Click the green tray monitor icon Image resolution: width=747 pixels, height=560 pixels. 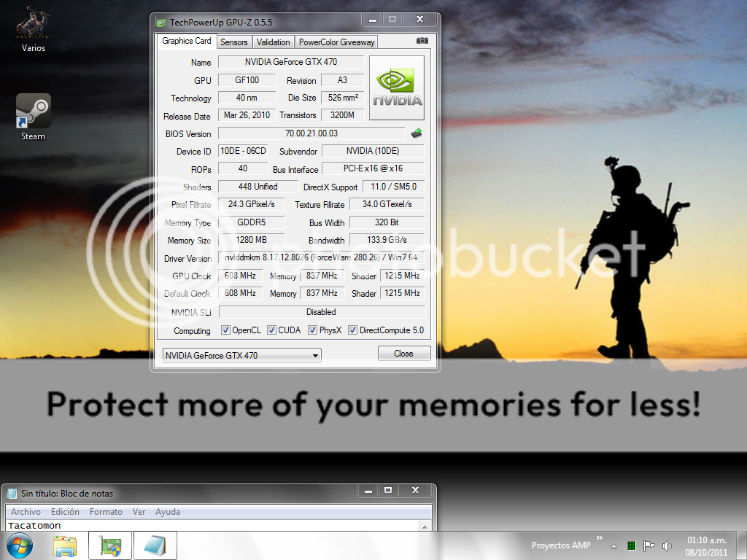point(631,545)
